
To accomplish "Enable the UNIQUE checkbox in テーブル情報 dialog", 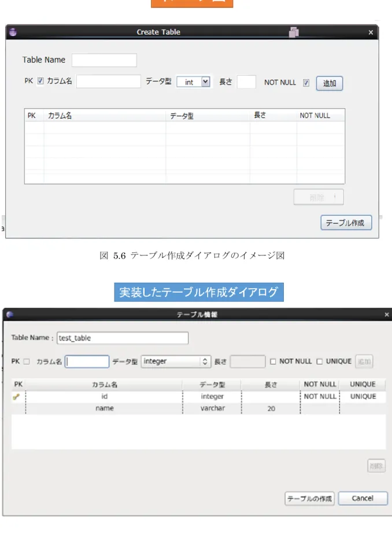I will (x=319, y=361).
